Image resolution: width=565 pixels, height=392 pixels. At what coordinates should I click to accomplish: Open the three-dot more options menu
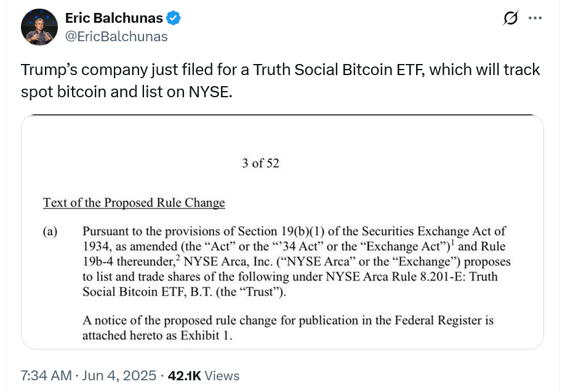coord(535,18)
